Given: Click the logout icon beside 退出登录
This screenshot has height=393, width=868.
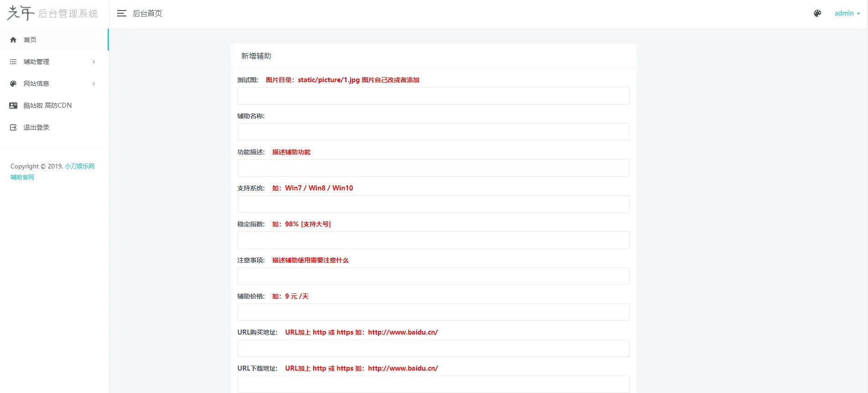Looking at the screenshot, I should pos(13,127).
